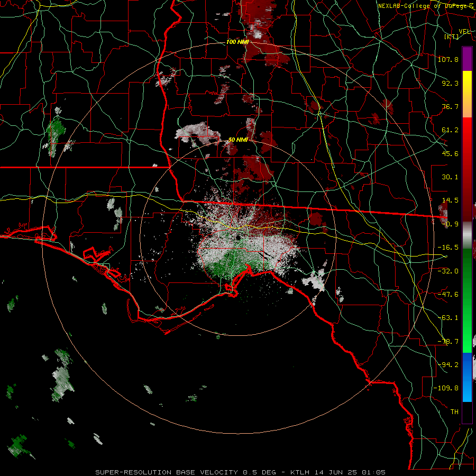This screenshot has height=476, width=476.
Task: Click the 76.7 velocity scale value
Action: [450, 106]
